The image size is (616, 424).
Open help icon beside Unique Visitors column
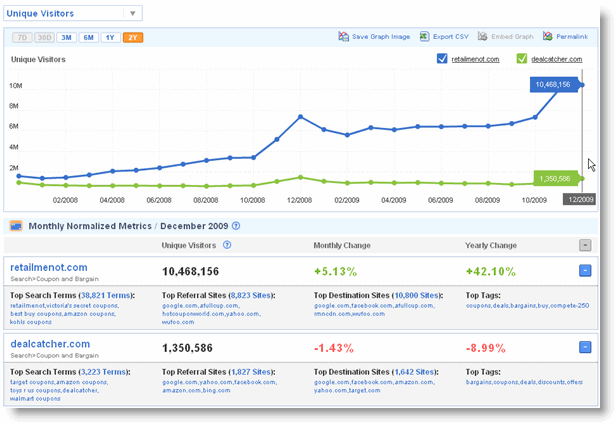(227, 245)
